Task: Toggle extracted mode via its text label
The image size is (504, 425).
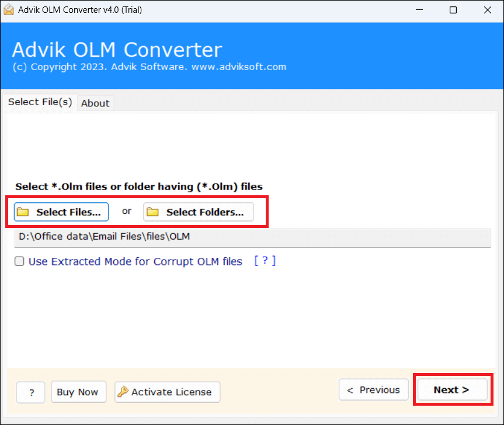Action: pos(135,262)
